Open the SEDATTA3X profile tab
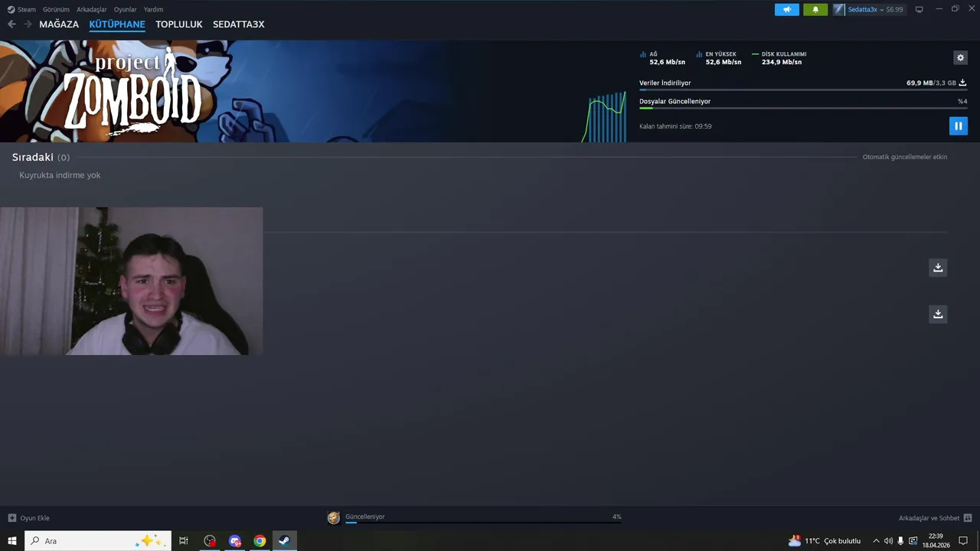The image size is (980, 551). (x=239, y=24)
